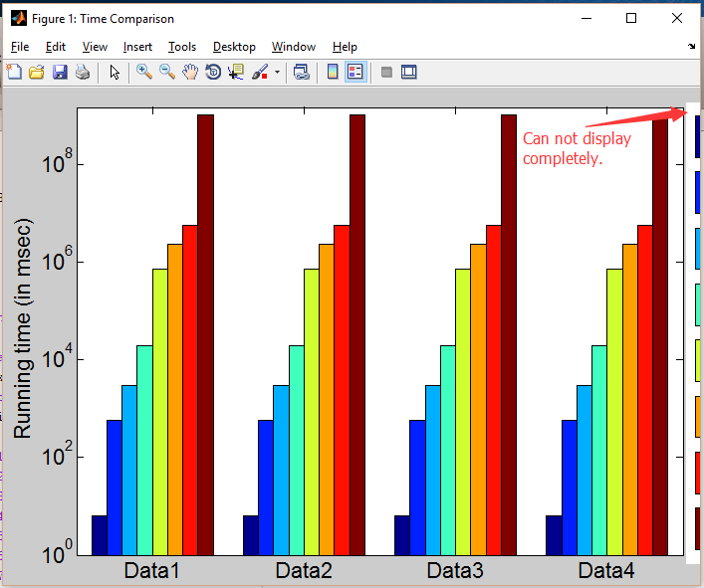Click Show Plot Tools and Dock Figure

[x=408, y=72]
